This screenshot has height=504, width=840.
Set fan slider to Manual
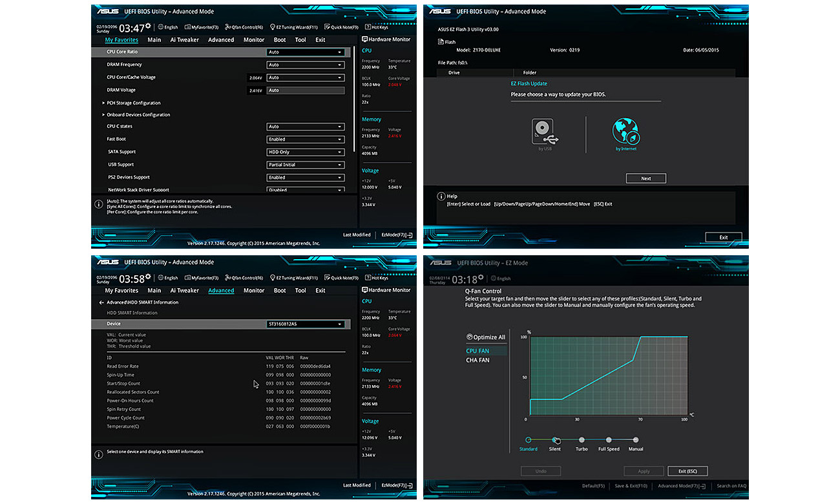(x=636, y=440)
